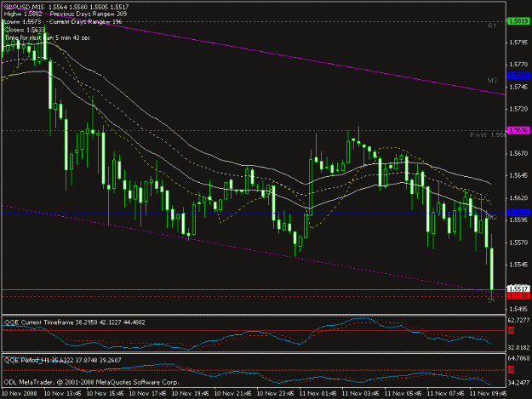Viewport: 532px width, 399px height.
Task: Click the 62.7277 QQE scale value
Action: (x=518, y=320)
